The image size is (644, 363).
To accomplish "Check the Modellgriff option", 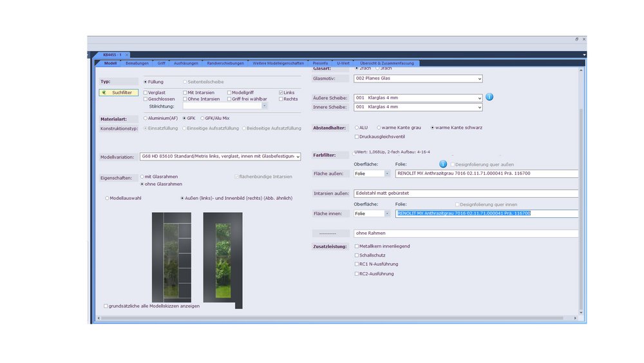I will tap(229, 92).
